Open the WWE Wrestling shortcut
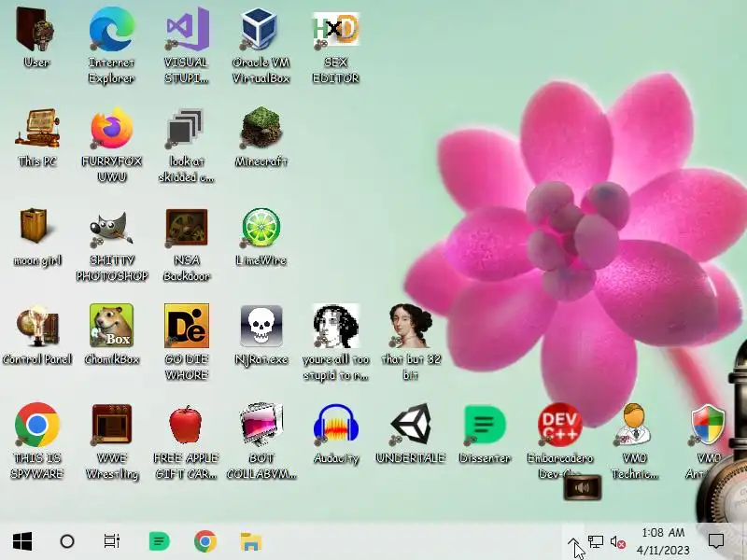Viewport: 747px width, 560px height. pyautogui.click(x=111, y=424)
